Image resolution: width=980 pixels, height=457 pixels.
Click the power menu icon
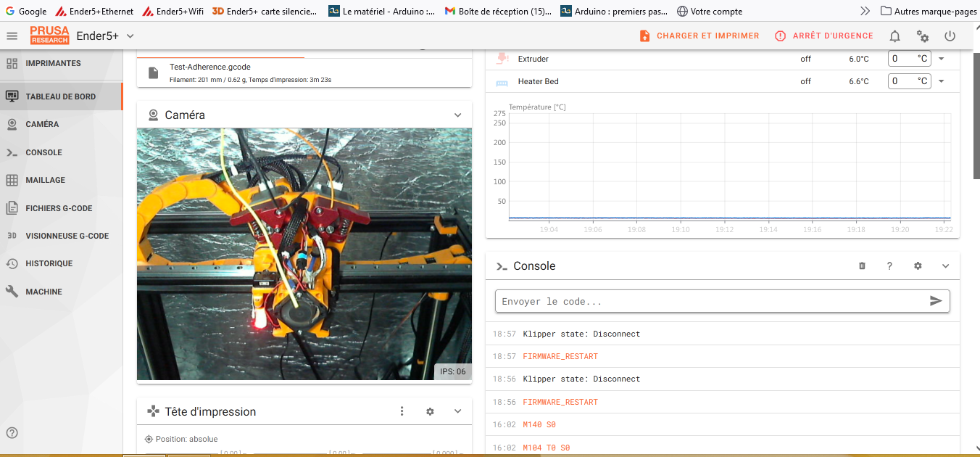(x=950, y=36)
